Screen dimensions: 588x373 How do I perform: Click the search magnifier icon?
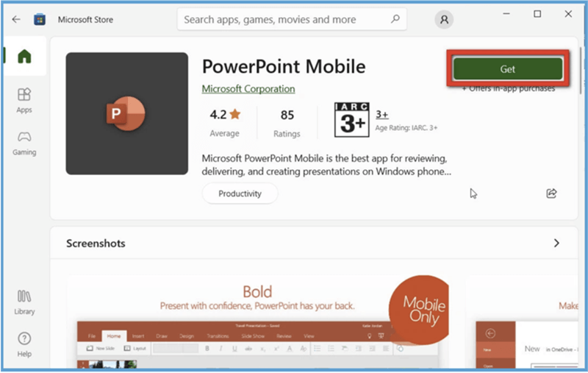(x=395, y=19)
